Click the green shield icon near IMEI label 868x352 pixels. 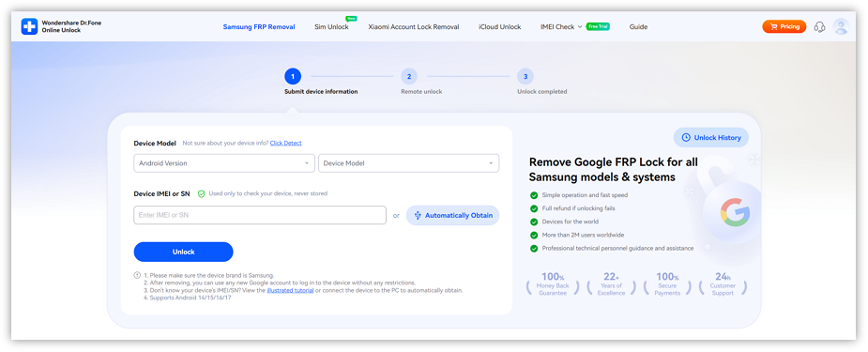pos(202,193)
